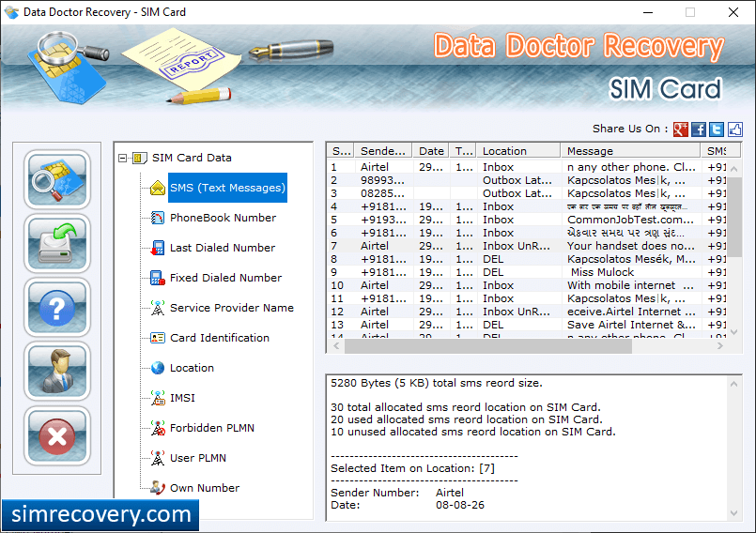The image size is (756, 533).
Task: Select row 12 'eceive.Airtel Internet' message
Action: click(x=527, y=312)
